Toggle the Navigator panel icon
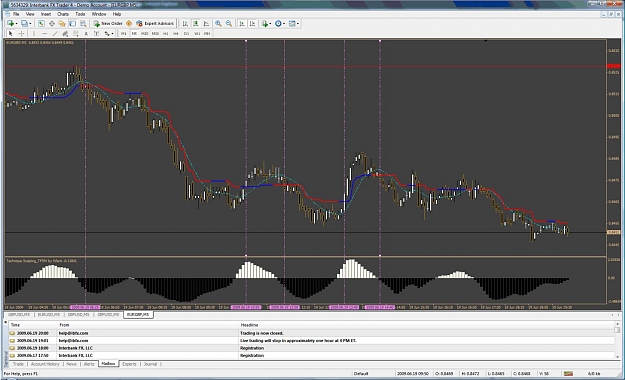This screenshot has width=625, height=380. (62, 24)
